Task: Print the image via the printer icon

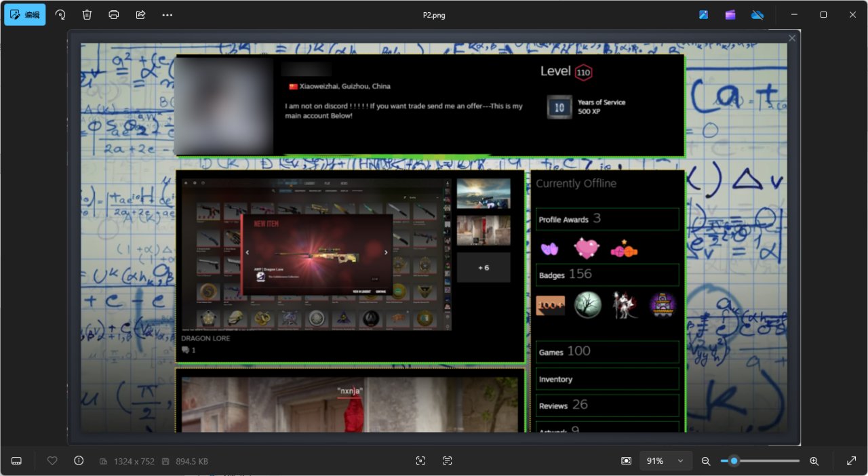Action: 114,14
